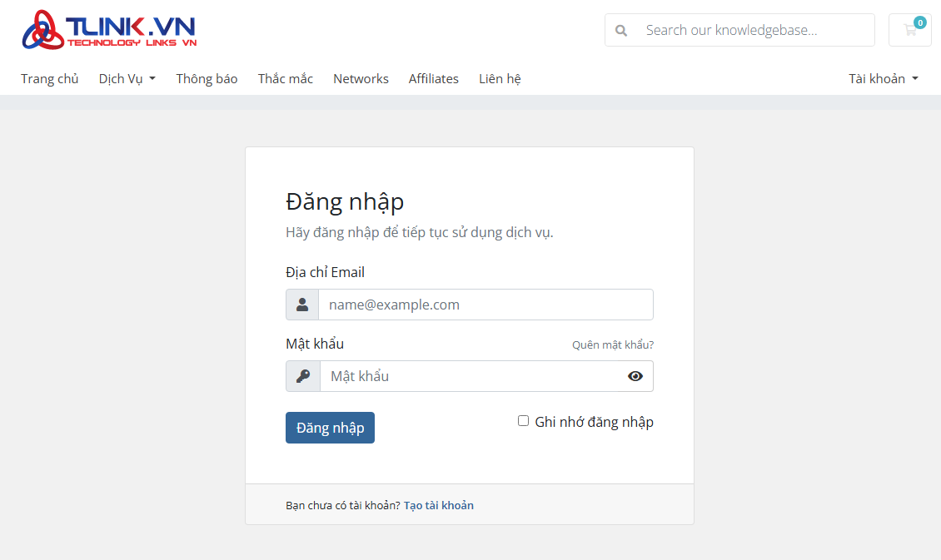This screenshot has width=941, height=560.
Task: Open the Networks navigation link
Action: pyautogui.click(x=361, y=79)
